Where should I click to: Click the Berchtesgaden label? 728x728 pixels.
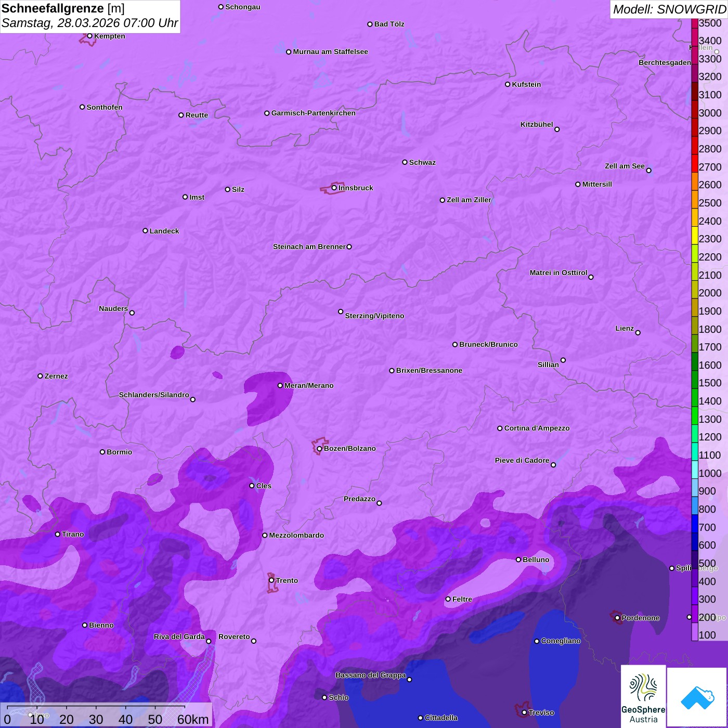[665, 62]
